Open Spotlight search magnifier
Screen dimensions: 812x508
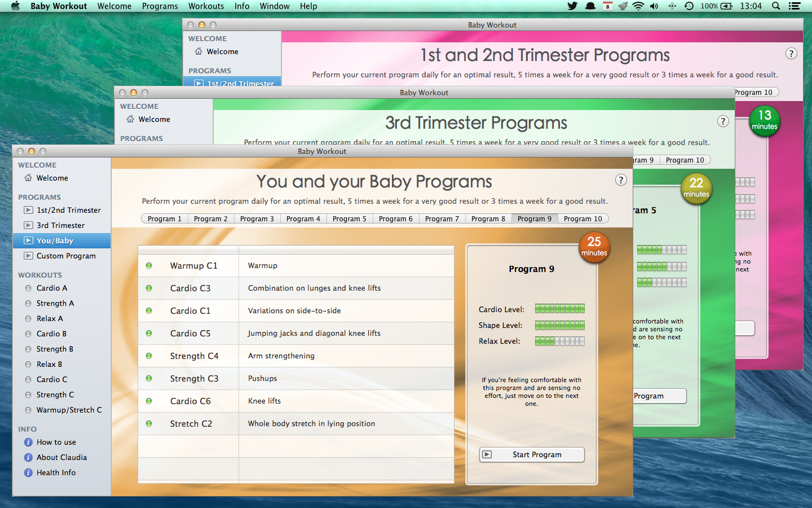click(x=776, y=6)
